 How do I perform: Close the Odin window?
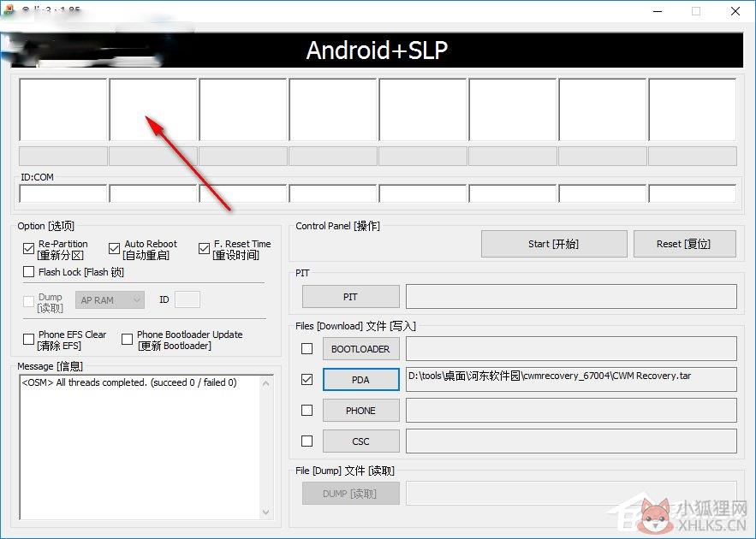click(735, 11)
